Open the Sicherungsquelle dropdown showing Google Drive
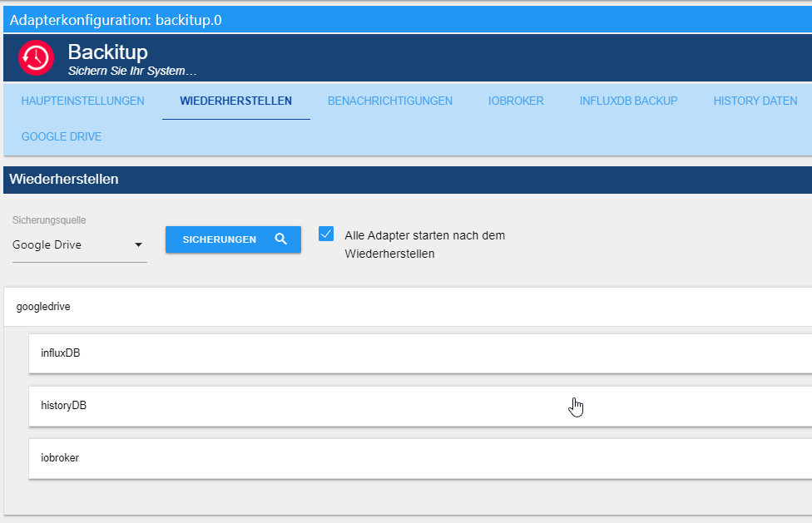Image resolution: width=812 pixels, height=523 pixels. coord(79,244)
